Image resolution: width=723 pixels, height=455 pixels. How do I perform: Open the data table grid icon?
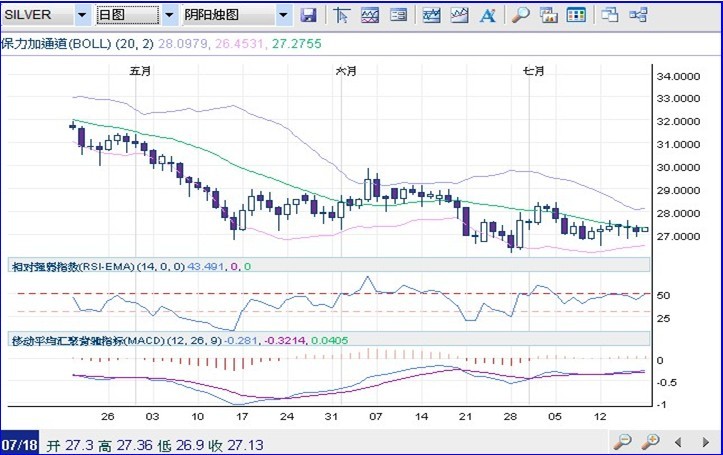click(x=576, y=15)
